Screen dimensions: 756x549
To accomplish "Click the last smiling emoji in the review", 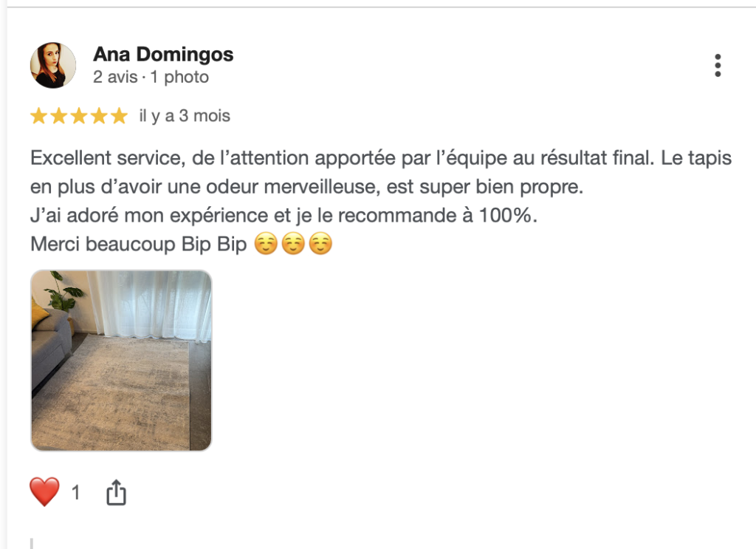I will coord(320,245).
